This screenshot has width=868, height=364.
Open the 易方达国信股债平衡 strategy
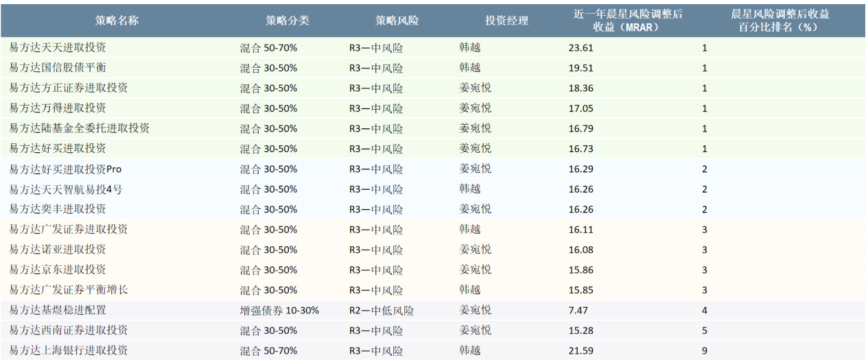(x=58, y=68)
